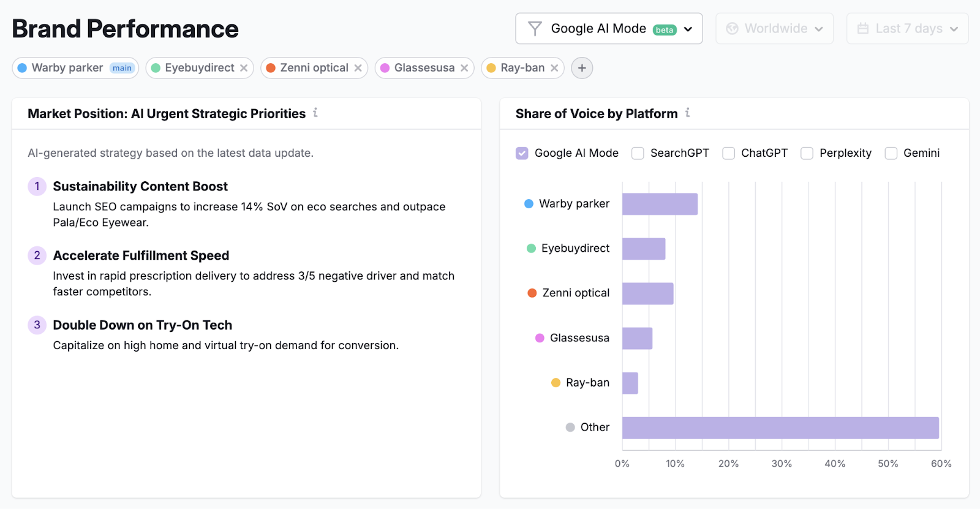The height and width of the screenshot is (509, 980).
Task: Click the 60% axis label
Action: pos(941,464)
